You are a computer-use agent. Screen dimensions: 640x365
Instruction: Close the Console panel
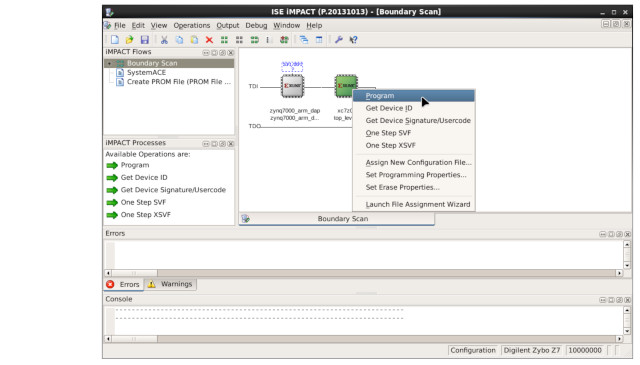coord(628,300)
